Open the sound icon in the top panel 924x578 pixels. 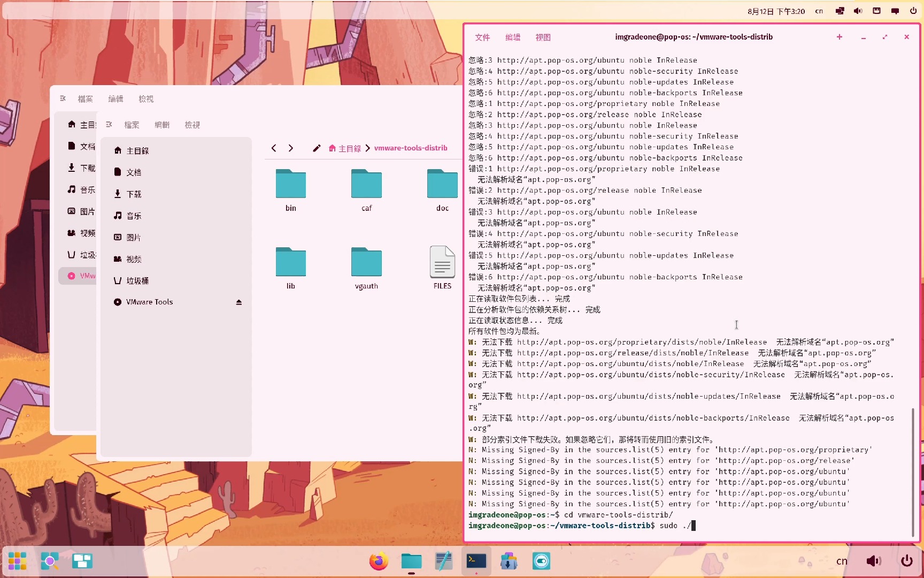[858, 11]
